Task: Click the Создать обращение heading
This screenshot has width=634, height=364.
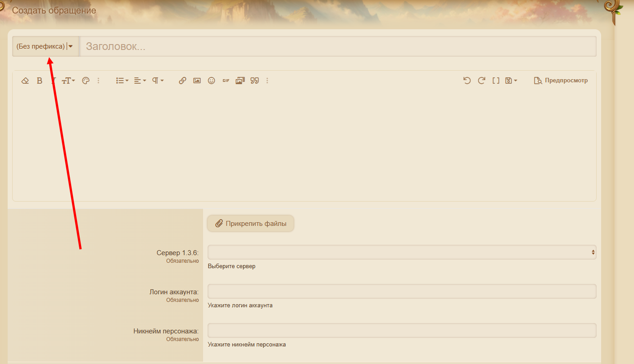Action: 54,10
